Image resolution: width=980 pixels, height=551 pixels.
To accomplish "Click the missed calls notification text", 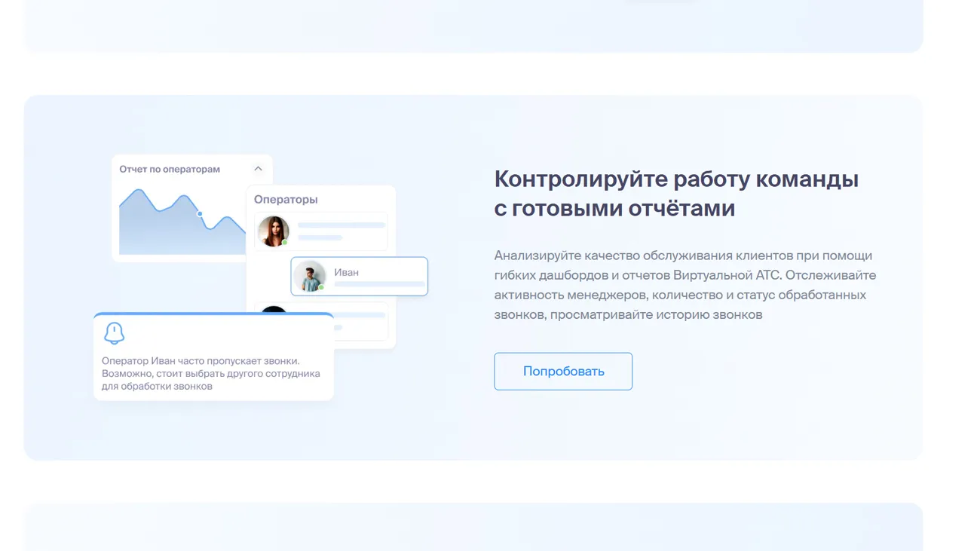I will tap(210, 374).
